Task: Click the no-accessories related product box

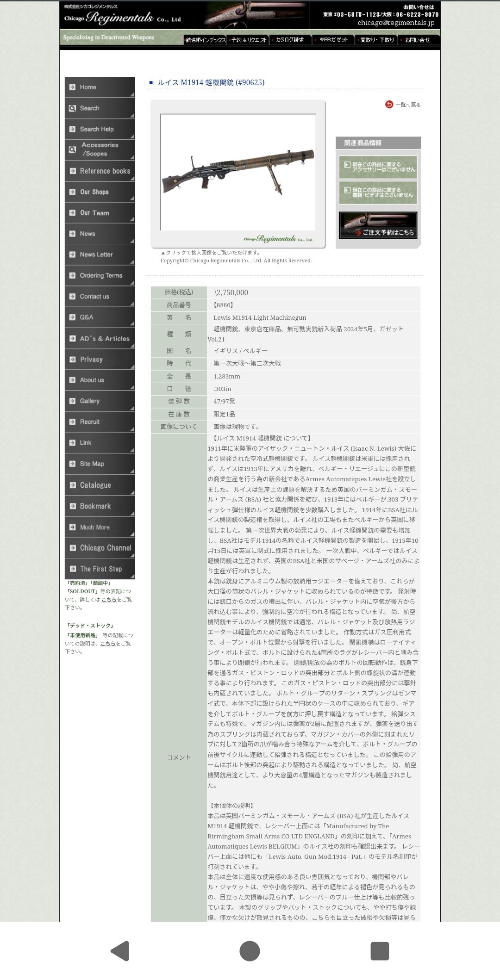Action: coord(378,167)
